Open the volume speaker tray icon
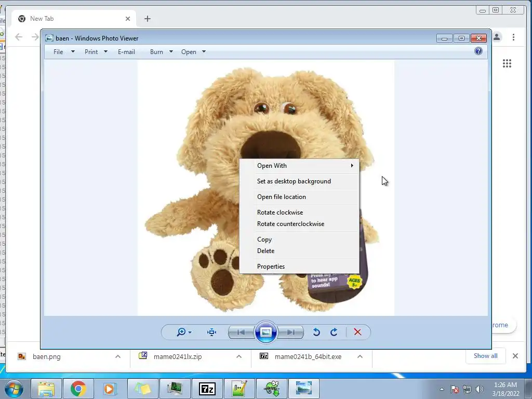Image resolution: width=532 pixels, height=399 pixels. click(480, 389)
